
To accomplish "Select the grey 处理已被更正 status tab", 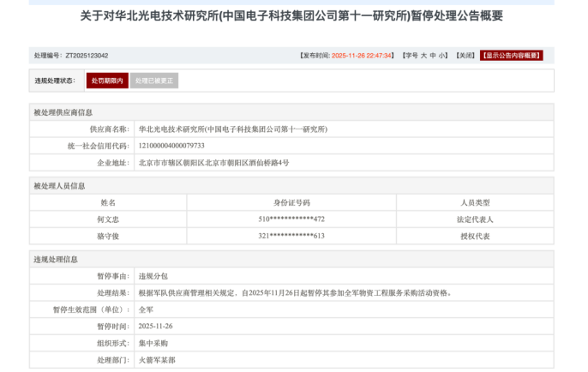I will coord(154,81).
